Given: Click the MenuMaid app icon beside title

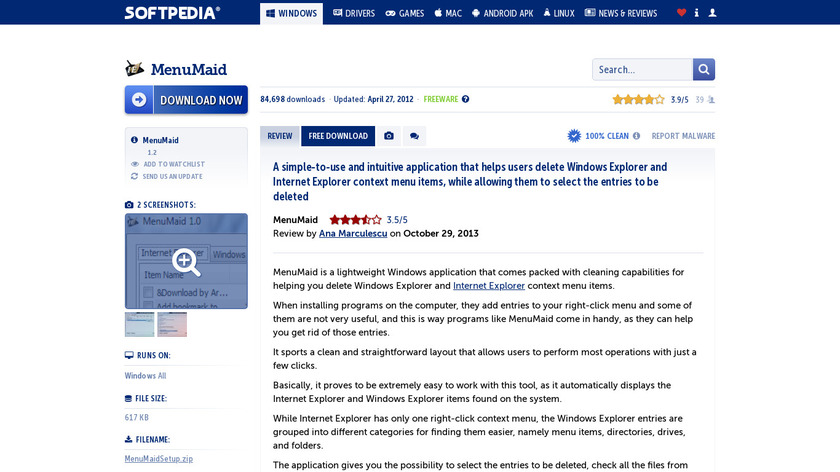Looking at the screenshot, I should [134, 69].
